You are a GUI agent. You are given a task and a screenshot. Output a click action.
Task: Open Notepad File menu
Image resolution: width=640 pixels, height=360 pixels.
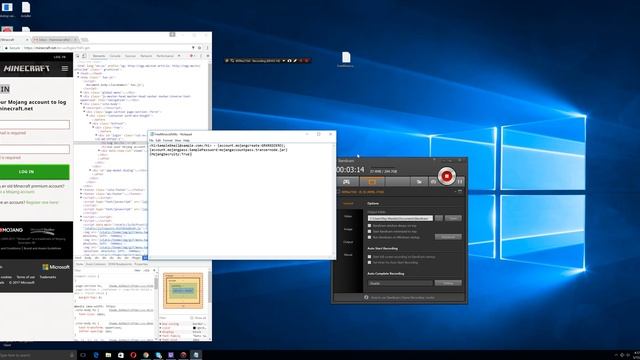coord(151,140)
